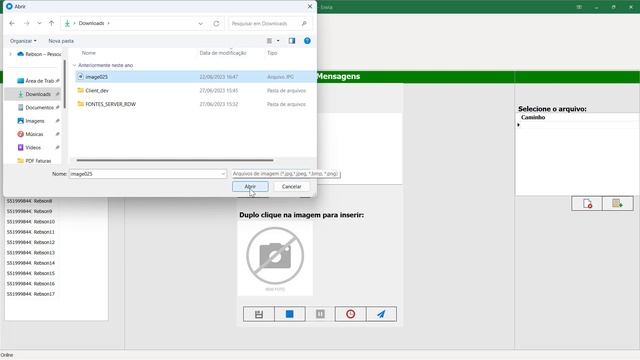
Task: Open the file dialog help icon
Action: pyautogui.click(x=307, y=41)
